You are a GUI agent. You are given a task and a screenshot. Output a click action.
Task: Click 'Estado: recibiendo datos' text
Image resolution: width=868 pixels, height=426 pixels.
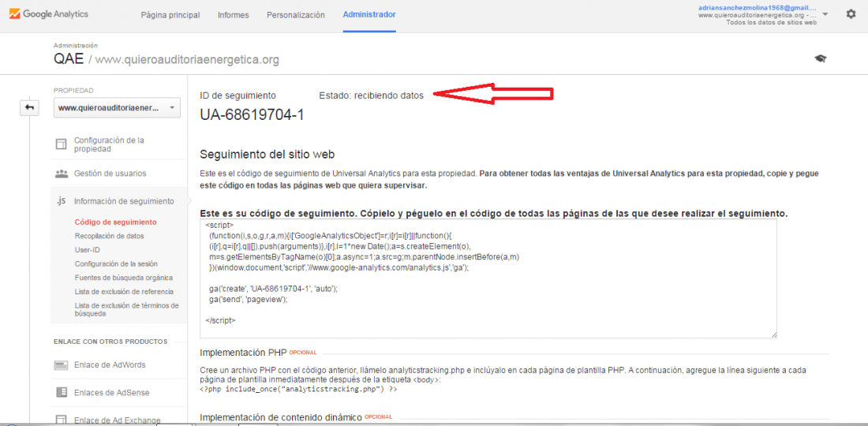coord(371,95)
